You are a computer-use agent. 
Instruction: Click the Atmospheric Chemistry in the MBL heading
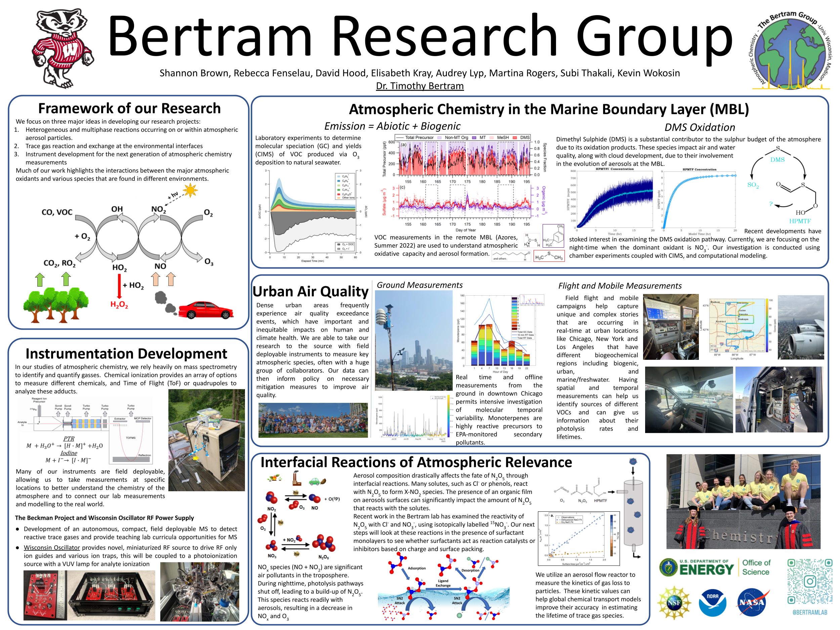tap(549, 109)
